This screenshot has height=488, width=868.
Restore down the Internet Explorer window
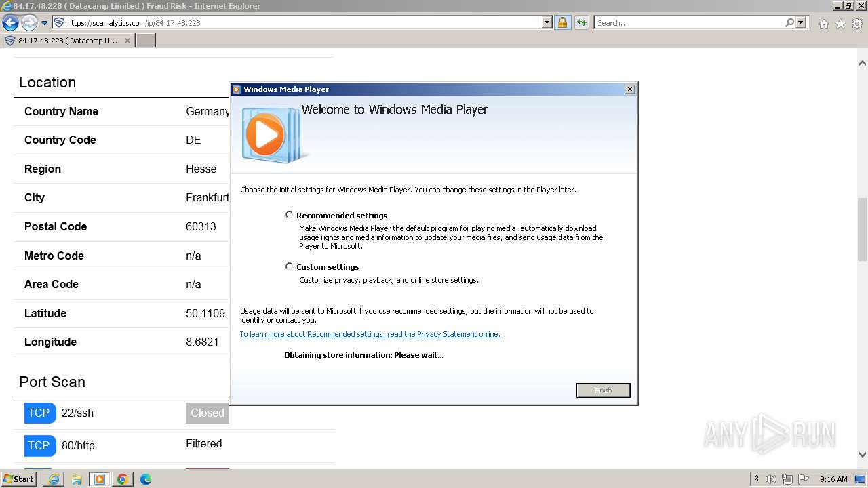(849, 5)
